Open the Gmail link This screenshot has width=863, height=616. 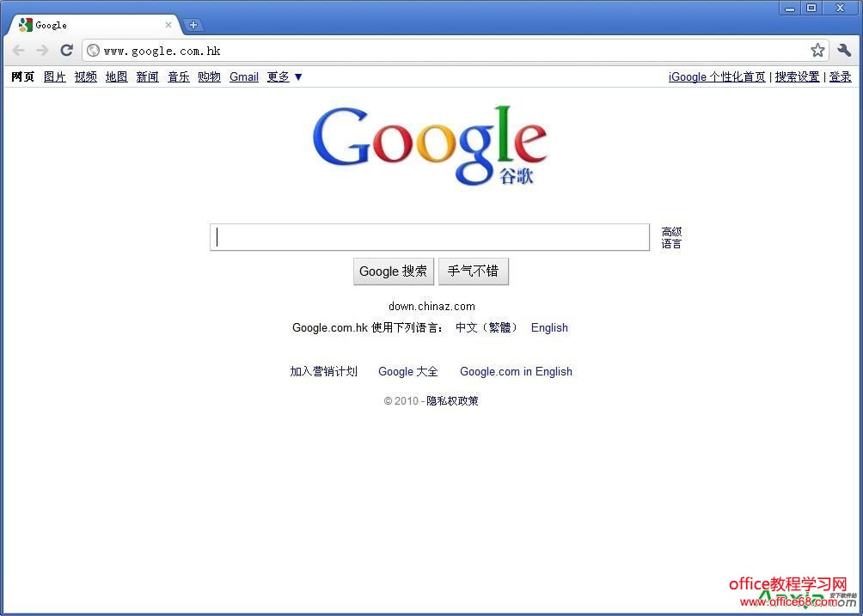[244, 77]
